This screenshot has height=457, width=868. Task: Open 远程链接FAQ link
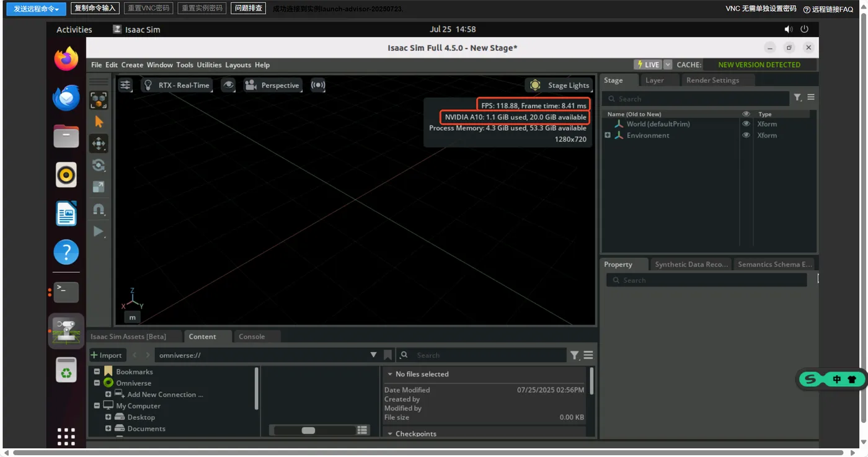point(828,9)
